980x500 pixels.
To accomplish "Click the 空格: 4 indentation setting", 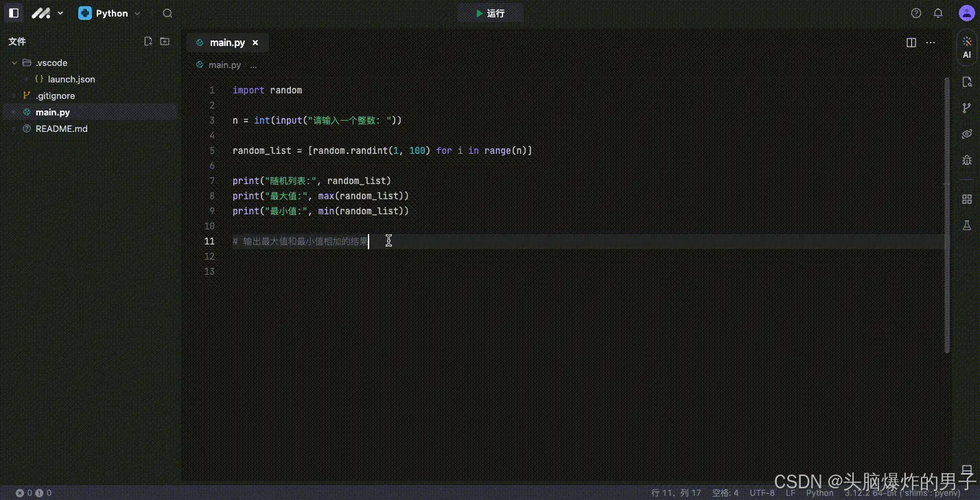I will coord(725,493).
